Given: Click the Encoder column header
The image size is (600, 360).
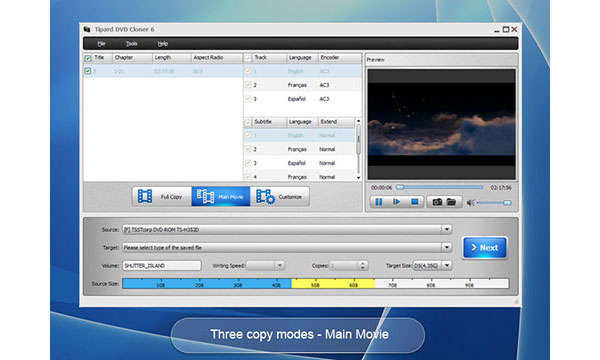Looking at the screenshot, I should pyautogui.click(x=339, y=58).
